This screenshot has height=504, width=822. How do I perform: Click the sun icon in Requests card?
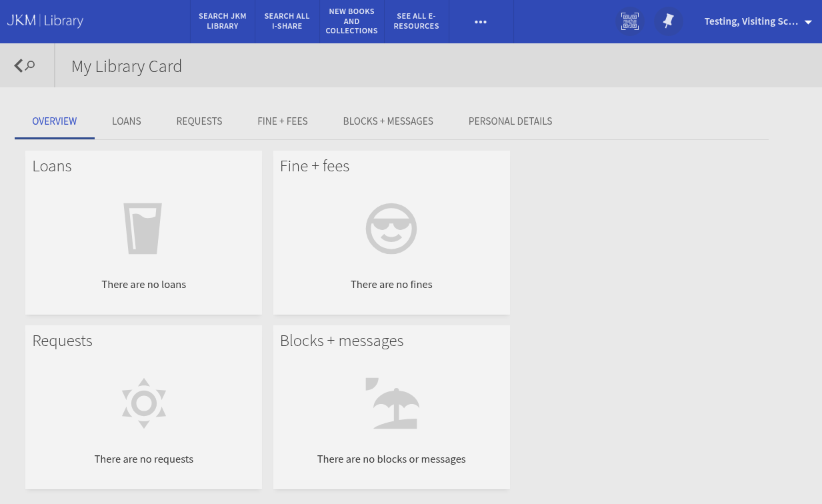coord(143,403)
